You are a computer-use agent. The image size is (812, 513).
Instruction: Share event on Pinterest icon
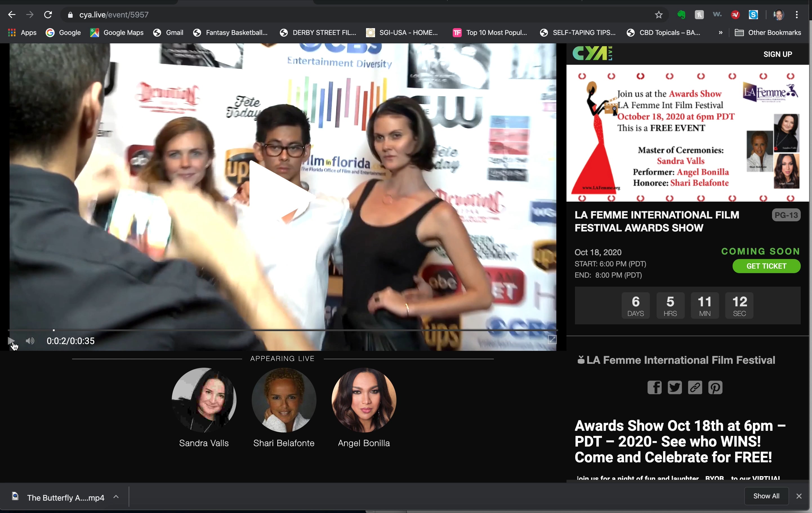[715, 387]
